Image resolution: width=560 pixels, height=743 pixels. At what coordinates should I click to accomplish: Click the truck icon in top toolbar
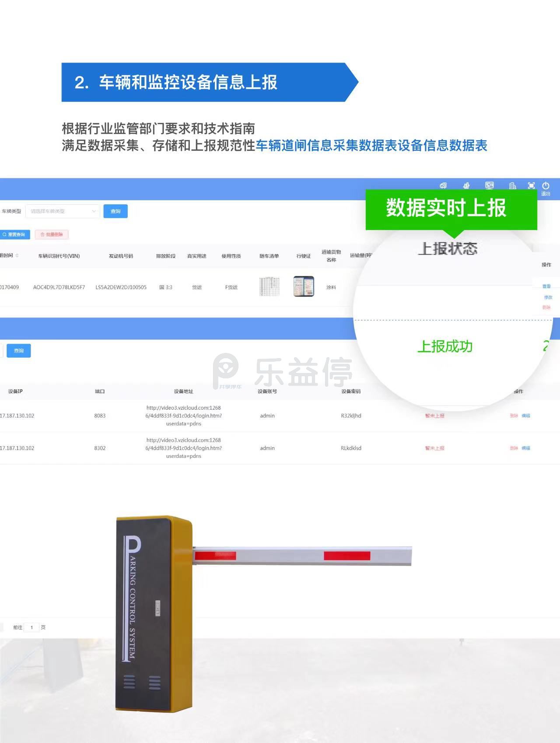pyautogui.click(x=443, y=185)
